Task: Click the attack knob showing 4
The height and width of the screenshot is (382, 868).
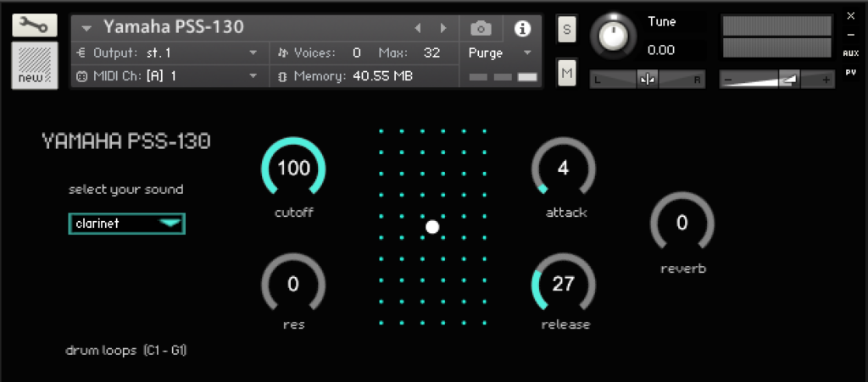Action: pos(564,168)
